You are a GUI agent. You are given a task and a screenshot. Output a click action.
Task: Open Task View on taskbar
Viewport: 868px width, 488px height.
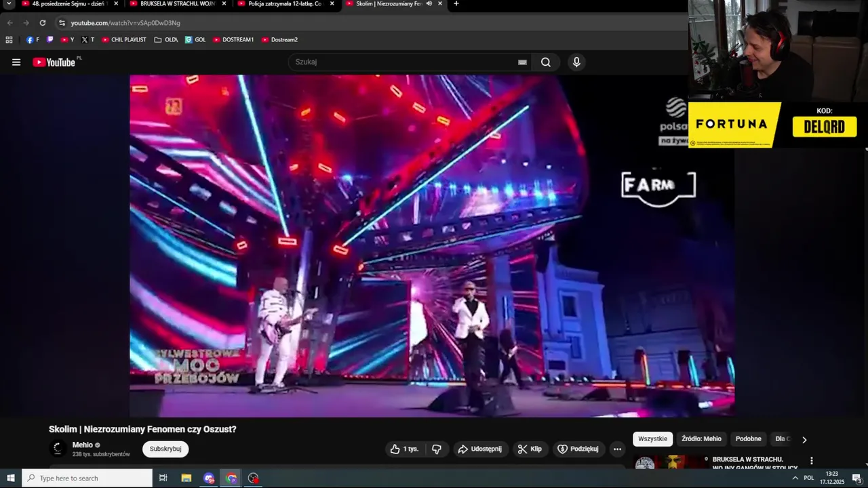(163, 478)
